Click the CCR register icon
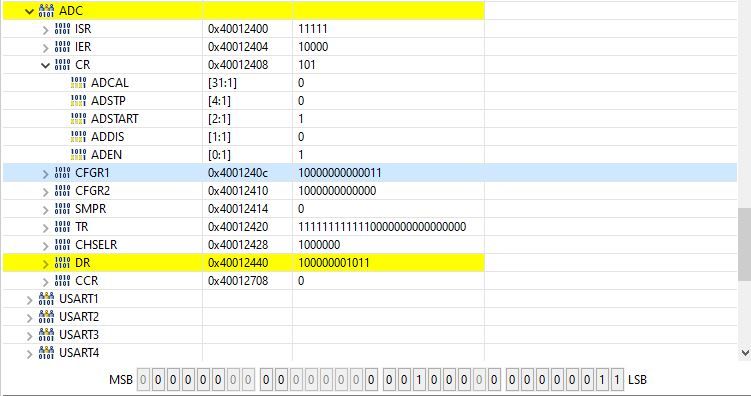 pos(62,281)
